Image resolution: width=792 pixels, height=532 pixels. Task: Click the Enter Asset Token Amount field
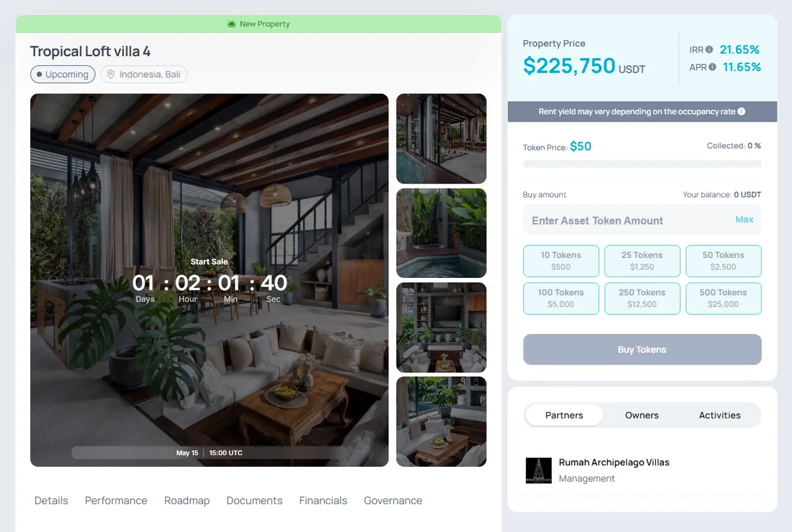[642, 220]
